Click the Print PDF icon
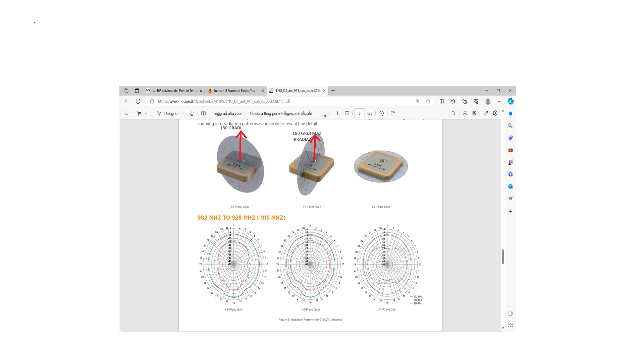644x342 pixels. tap(465, 113)
